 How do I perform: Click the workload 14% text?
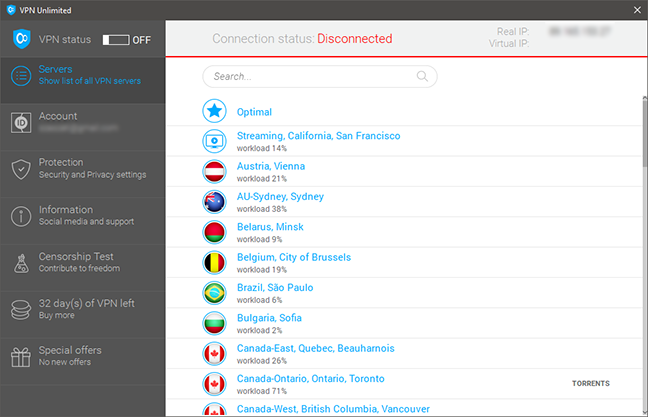[262, 148]
